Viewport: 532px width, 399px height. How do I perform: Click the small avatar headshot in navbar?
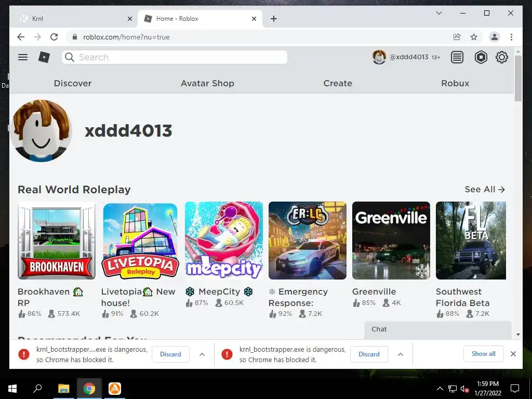click(x=379, y=57)
